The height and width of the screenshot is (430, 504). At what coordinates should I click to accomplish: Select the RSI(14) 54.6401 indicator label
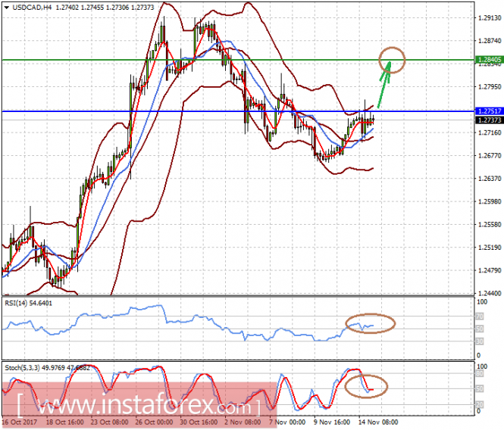click(28, 303)
